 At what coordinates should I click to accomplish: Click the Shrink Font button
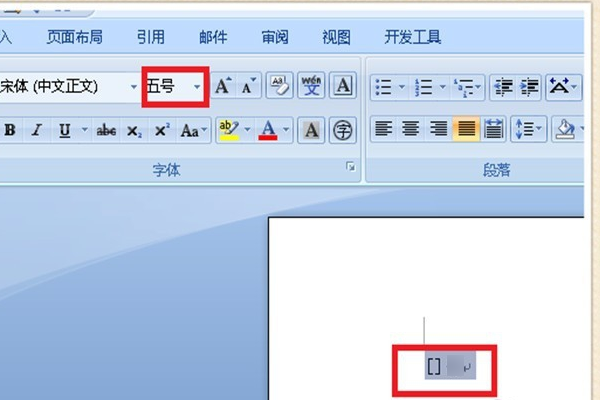(249, 86)
